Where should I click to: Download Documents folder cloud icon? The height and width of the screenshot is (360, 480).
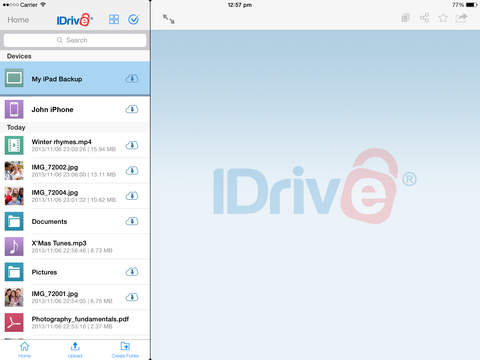point(132,221)
